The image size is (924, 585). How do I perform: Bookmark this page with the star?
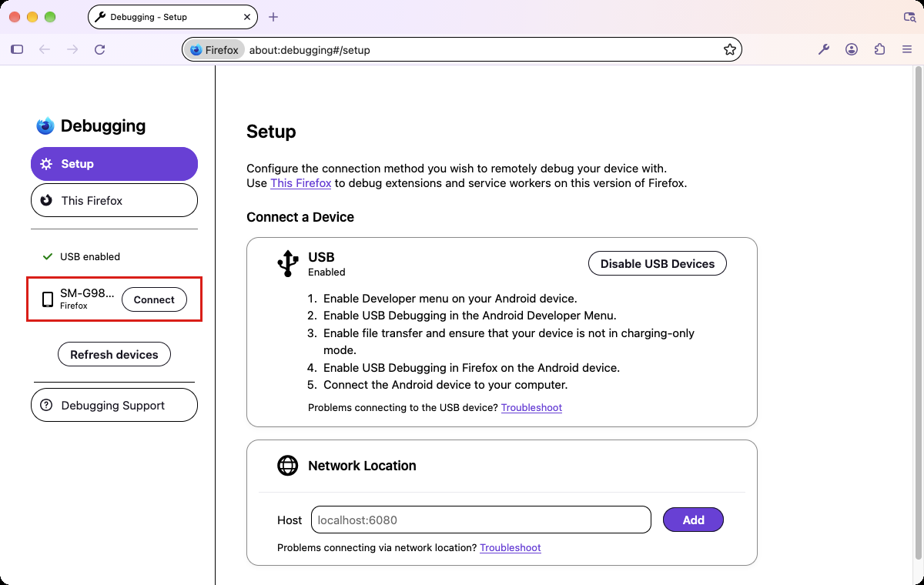(730, 49)
